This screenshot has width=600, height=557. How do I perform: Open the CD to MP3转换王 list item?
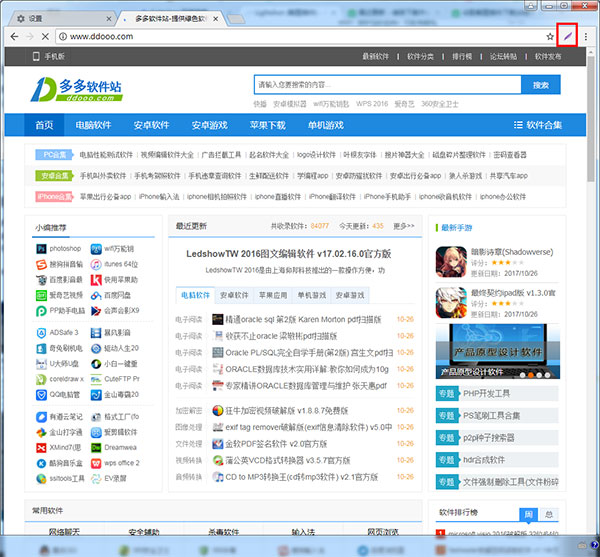302,477
